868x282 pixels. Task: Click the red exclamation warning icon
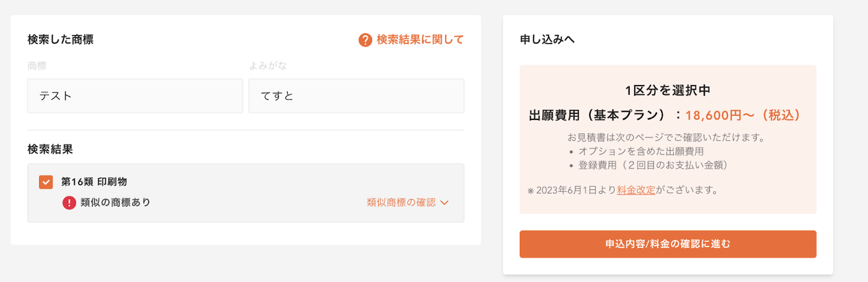69,202
